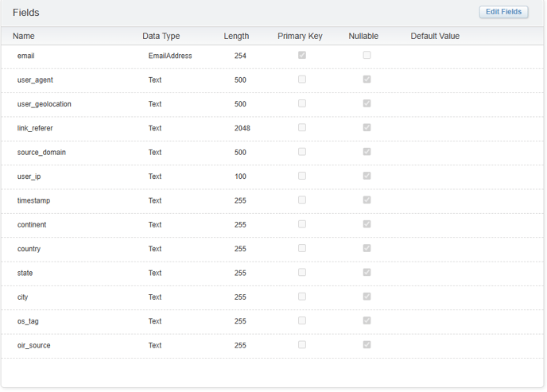Click the Data Type column header

(x=161, y=37)
